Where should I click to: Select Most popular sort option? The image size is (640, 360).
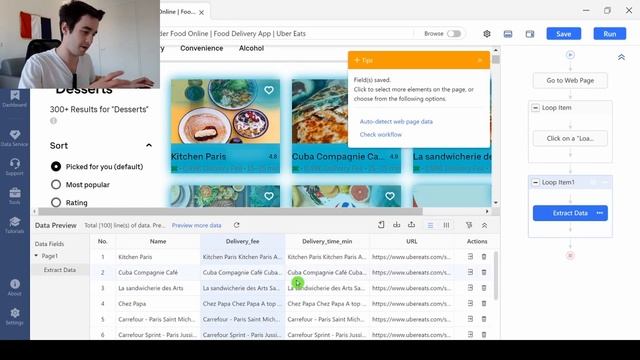click(56, 184)
